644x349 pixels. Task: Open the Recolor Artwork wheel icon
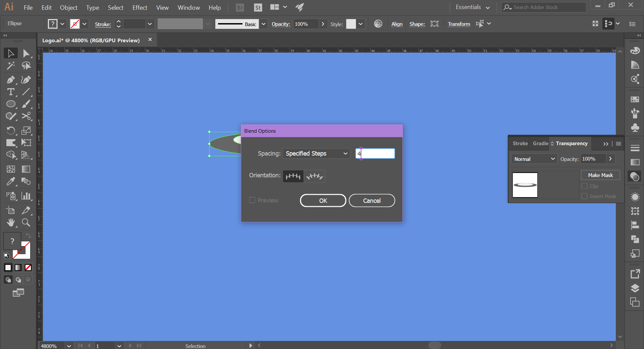[x=378, y=24]
